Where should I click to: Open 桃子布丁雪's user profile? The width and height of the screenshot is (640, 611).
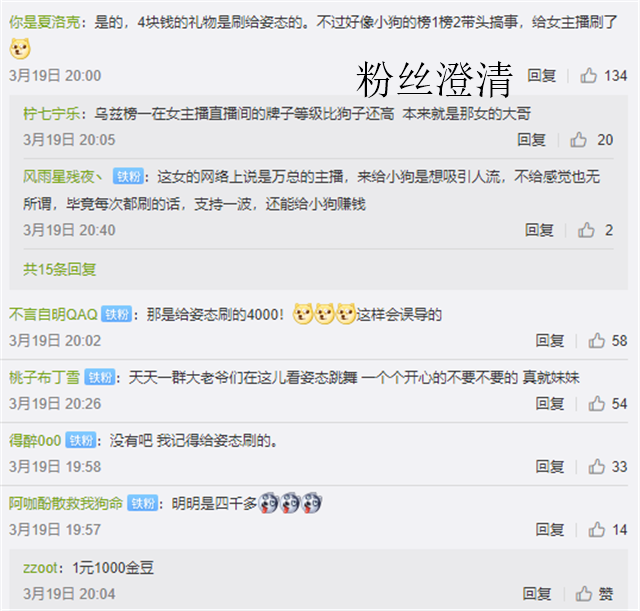44,378
